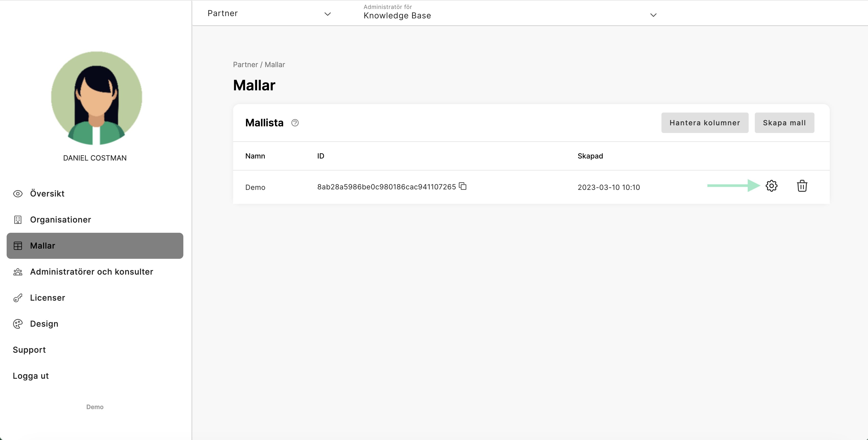This screenshot has height=440, width=868.
Task: Expand the Knowledge Base administrator dropdown chevron
Action: 653,15
